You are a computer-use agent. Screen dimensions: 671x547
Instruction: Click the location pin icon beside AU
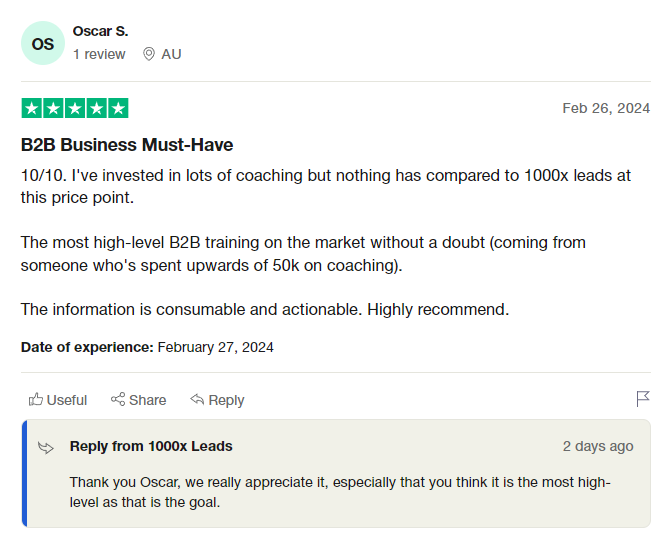point(149,54)
